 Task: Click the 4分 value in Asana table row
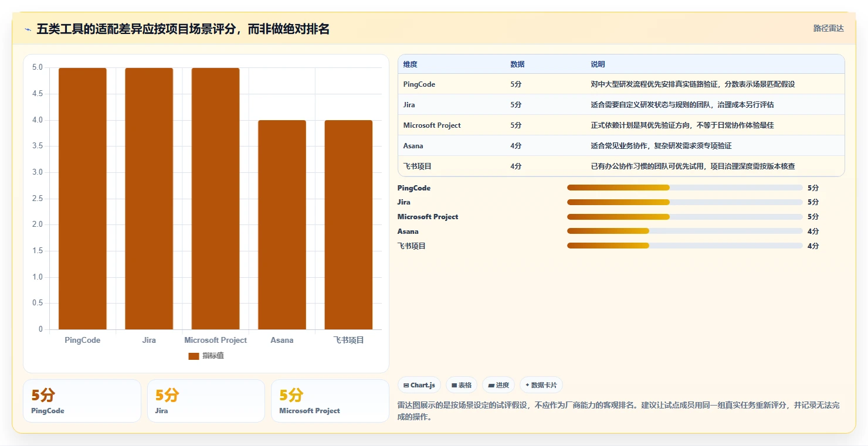pyautogui.click(x=516, y=146)
